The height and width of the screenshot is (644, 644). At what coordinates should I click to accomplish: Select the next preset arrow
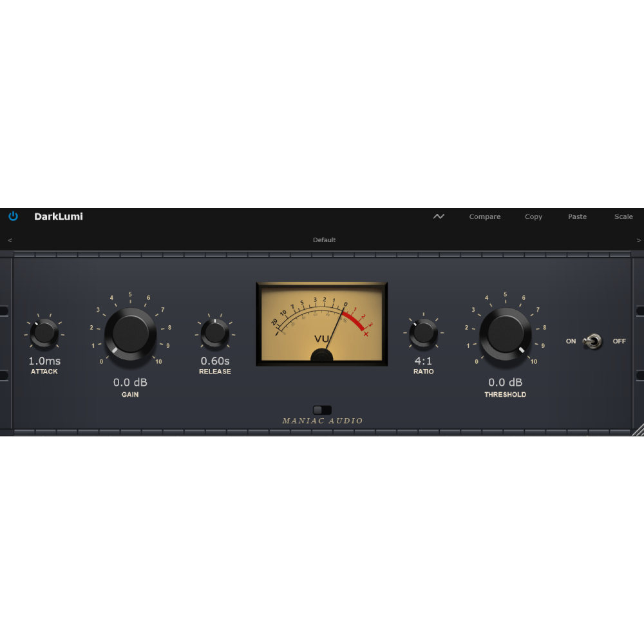point(638,240)
